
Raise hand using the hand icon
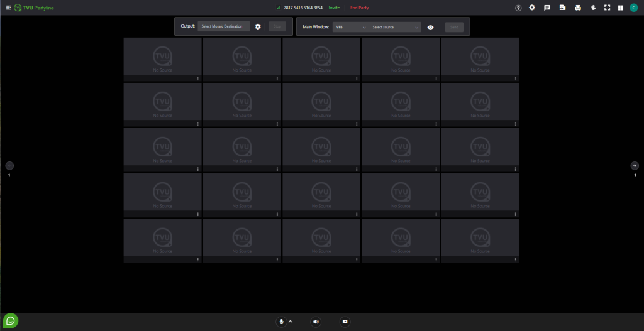click(x=593, y=8)
